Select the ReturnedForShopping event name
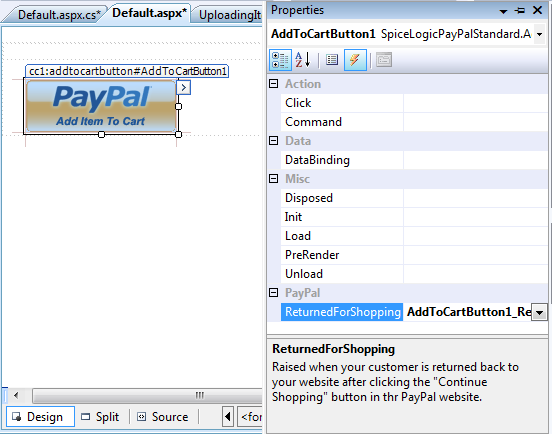The width and height of the screenshot is (552, 434). pyautogui.click(x=342, y=312)
